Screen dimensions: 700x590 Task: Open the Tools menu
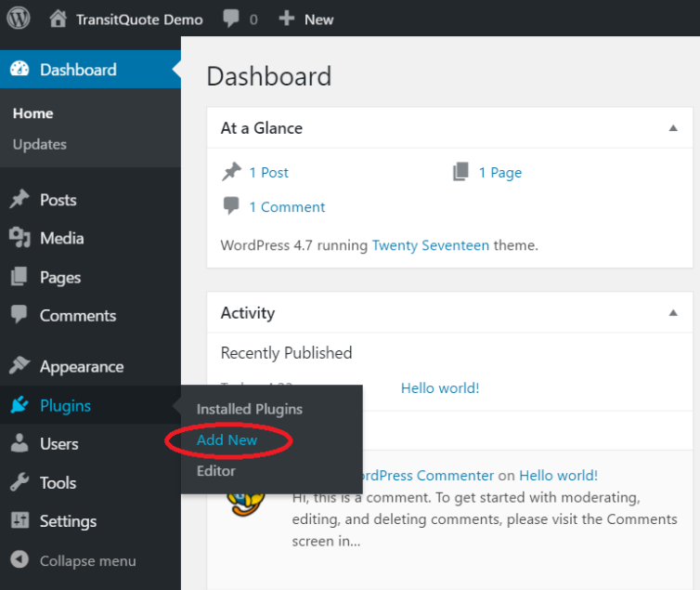click(90, 482)
